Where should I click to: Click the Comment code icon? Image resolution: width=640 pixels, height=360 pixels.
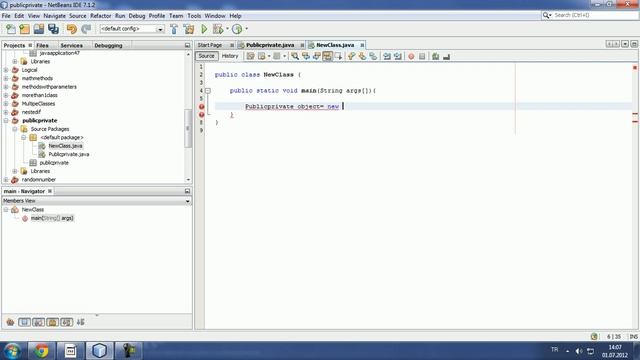pos(436,56)
